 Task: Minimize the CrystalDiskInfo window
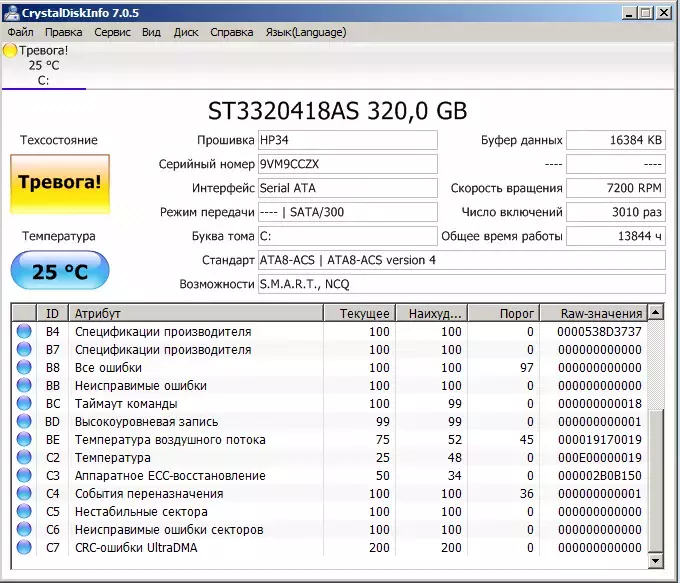(630, 13)
